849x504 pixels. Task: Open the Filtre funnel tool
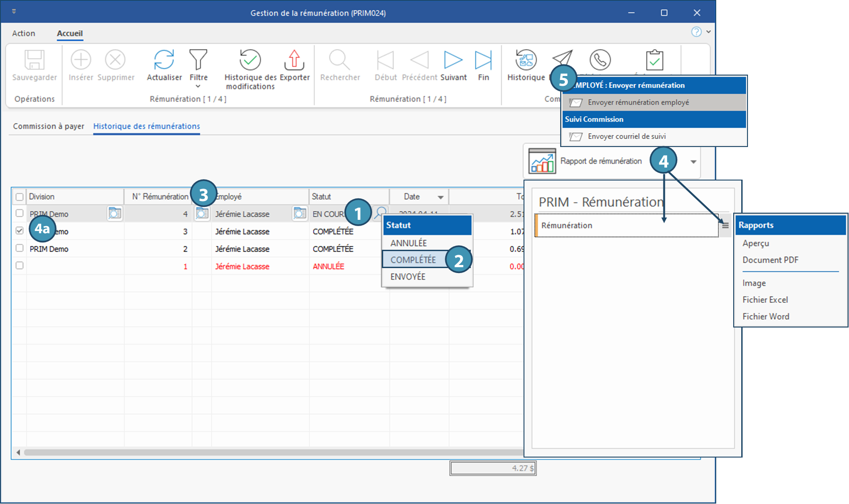click(198, 60)
